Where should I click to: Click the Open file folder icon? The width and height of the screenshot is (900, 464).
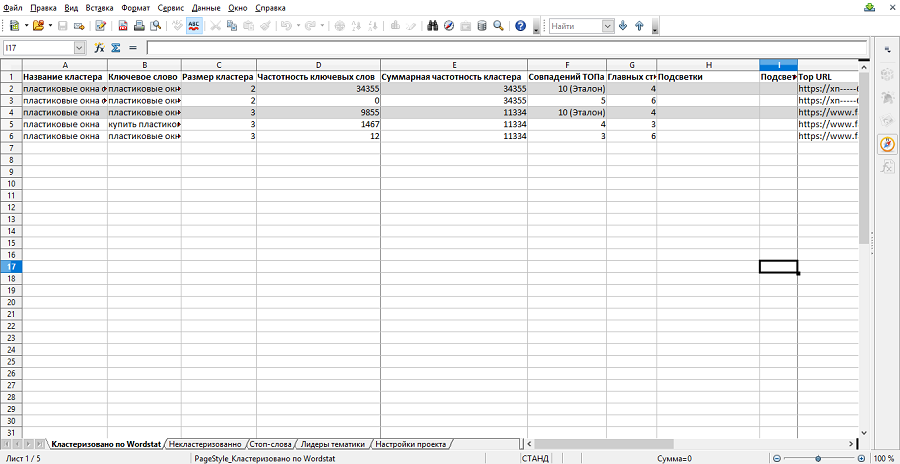(x=39, y=26)
